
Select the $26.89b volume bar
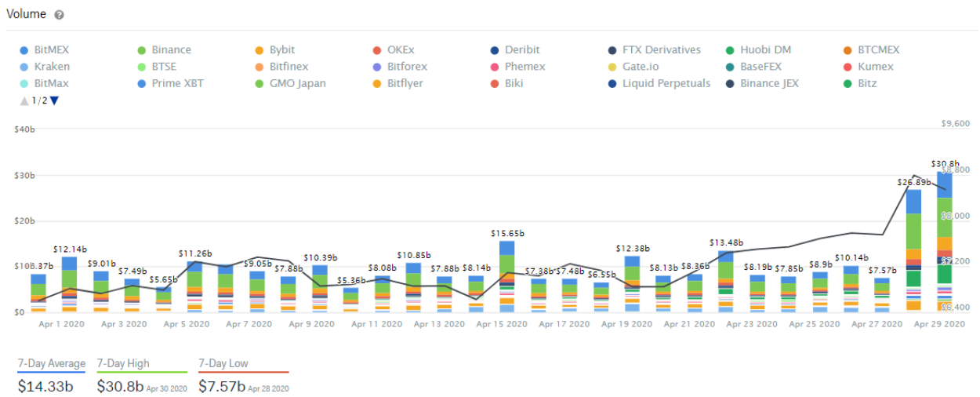coord(913,251)
